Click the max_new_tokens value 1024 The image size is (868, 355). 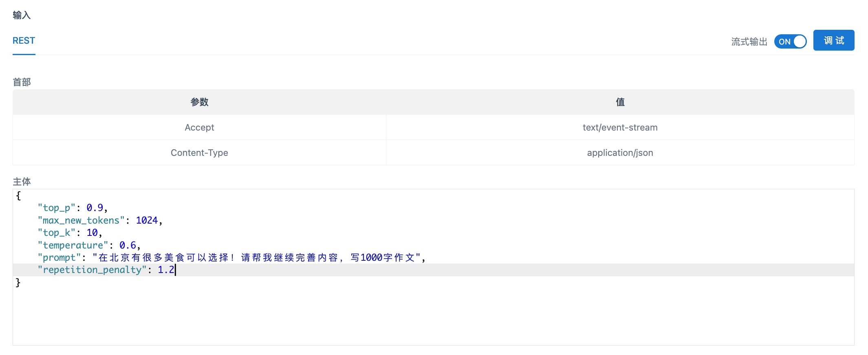tap(147, 220)
